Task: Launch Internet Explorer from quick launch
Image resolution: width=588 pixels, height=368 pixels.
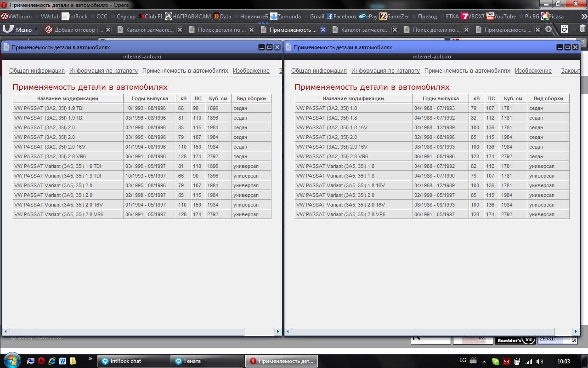Action: 52,361
